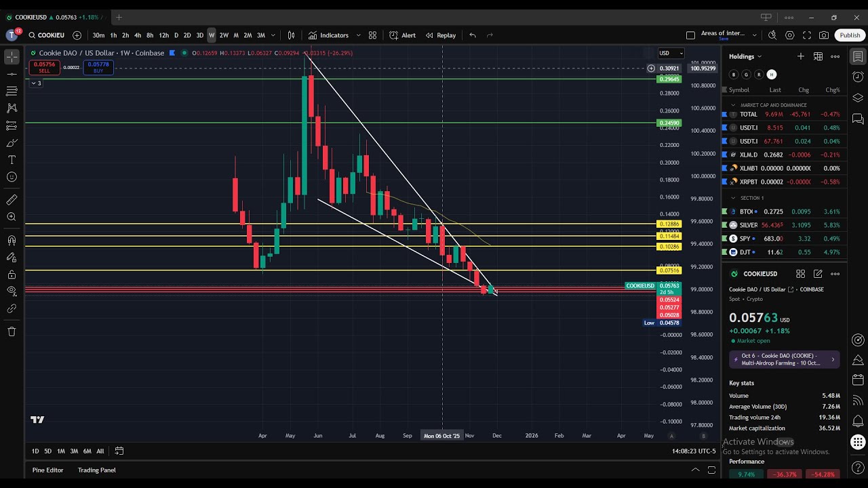Open the brush drawing tool
This screenshot has width=868, height=488.
click(12, 143)
